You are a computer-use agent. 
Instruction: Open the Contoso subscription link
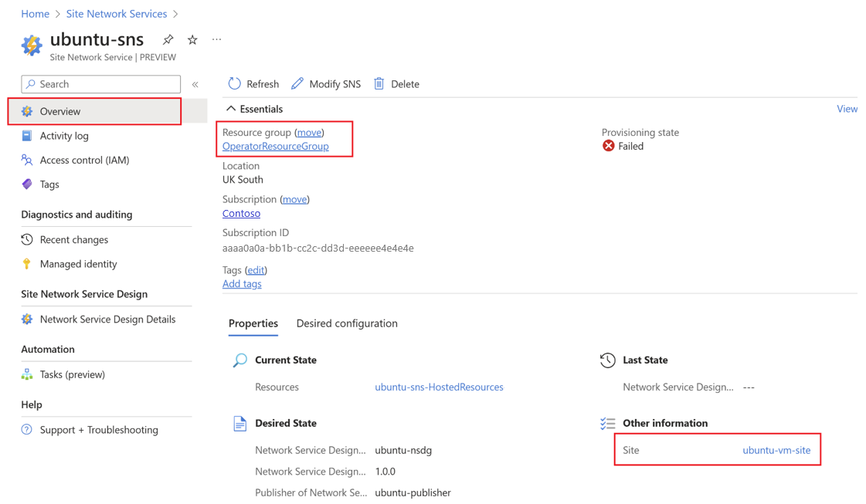[241, 214]
